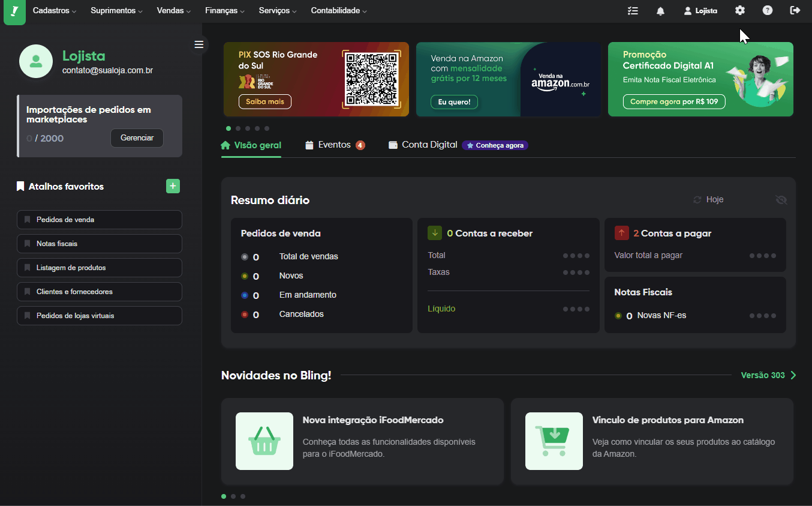This screenshot has width=812, height=506.
Task: Click Em andamento in Pedidos de venda
Action: point(308,295)
